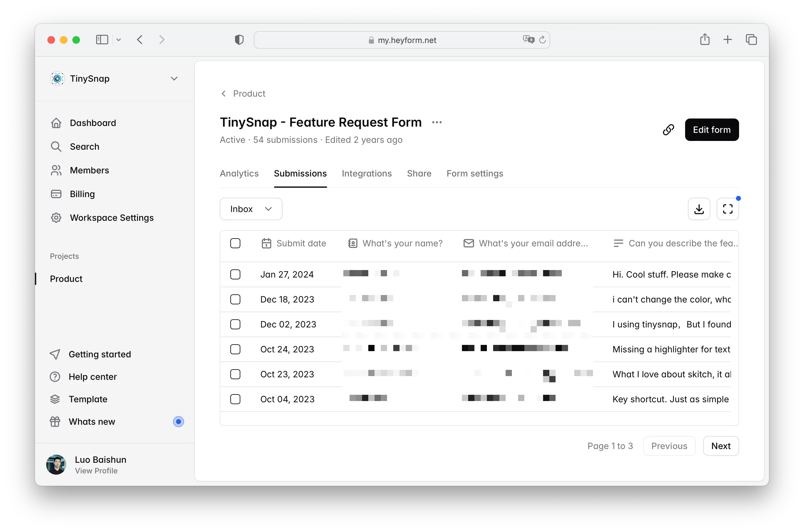Open Help center in sidebar
Viewport: 804px width, 532px height.
pos(92,377)
